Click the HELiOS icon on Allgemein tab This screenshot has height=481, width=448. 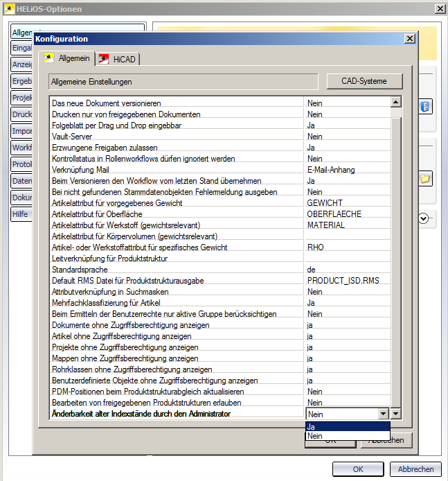pos(49,58)
